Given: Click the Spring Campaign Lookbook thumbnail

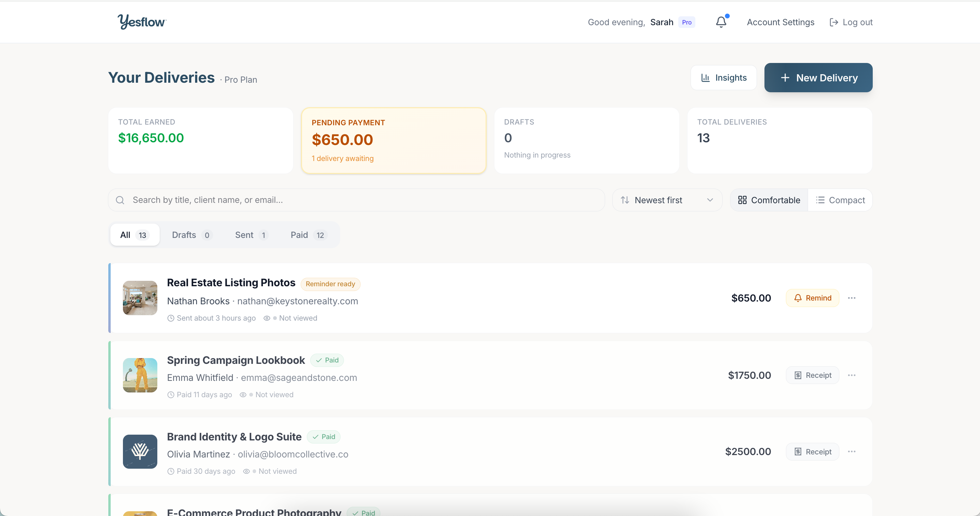Looking at the screenshot, I should [x=140, y=375].
